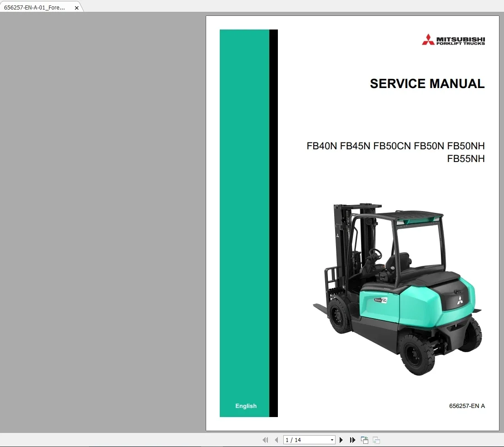Click the FB55NH model text line
This screenshot has width=504, height=447.
tap(466, 159)
